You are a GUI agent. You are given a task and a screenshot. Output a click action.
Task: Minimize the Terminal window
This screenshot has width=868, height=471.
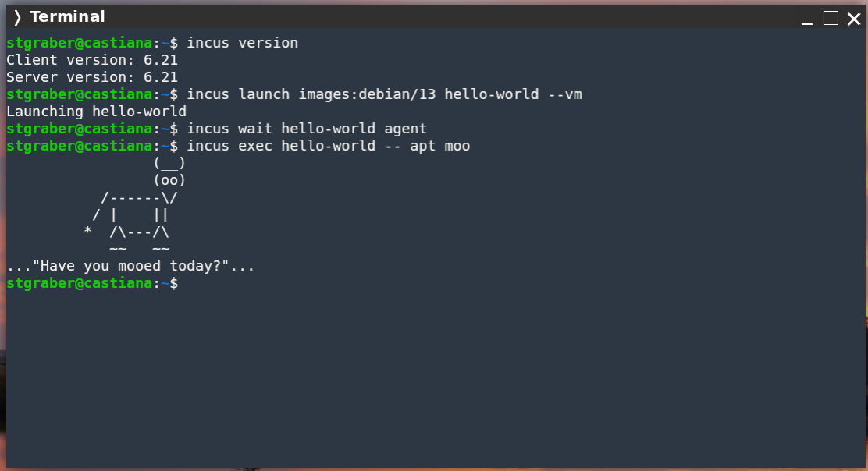(810, 19)
